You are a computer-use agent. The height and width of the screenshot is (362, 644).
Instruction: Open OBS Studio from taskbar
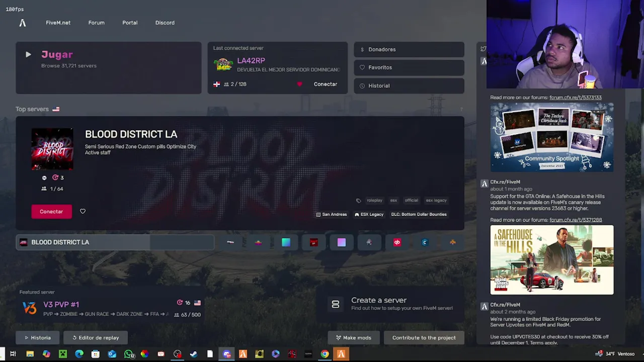click(x=177, y=354)
